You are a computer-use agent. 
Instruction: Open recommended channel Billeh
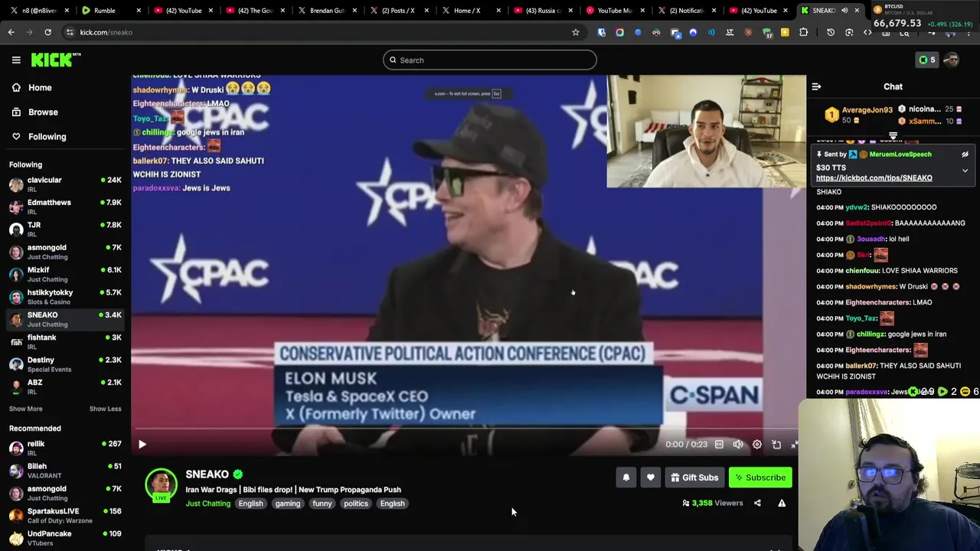click(65, 471)
